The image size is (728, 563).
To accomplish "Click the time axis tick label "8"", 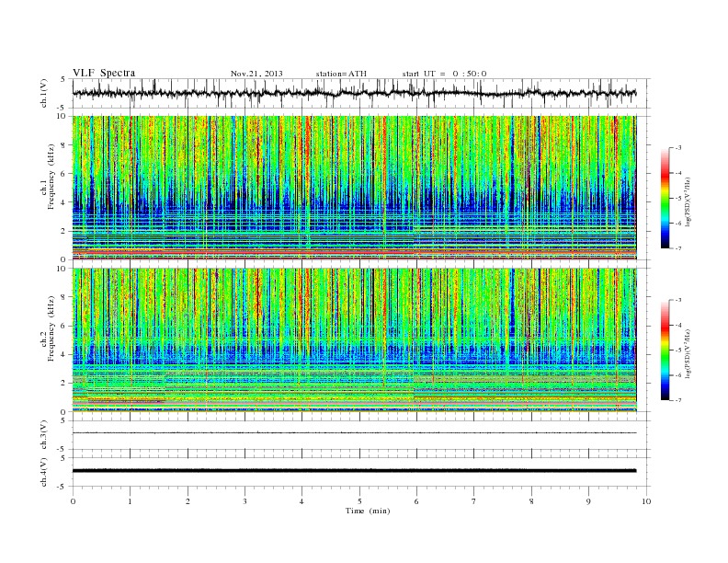I will pyautogui.click(x=531, y=501).
